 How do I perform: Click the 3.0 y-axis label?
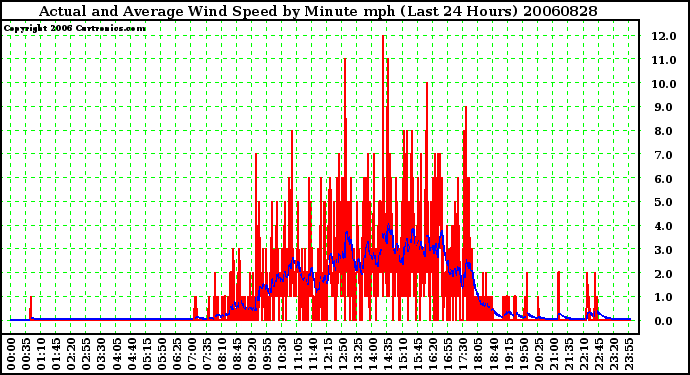coord(664,250)
